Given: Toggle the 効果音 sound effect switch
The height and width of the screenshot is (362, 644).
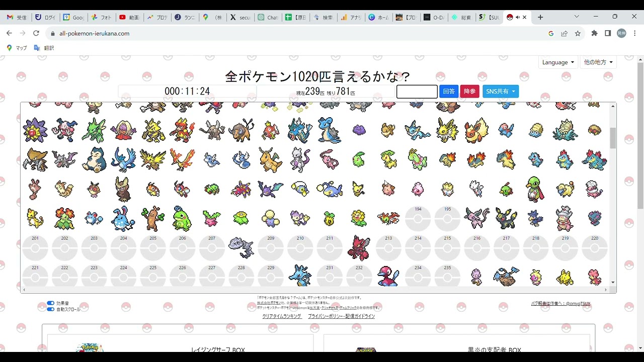Looking at the screenshot, I should (50, 303).
